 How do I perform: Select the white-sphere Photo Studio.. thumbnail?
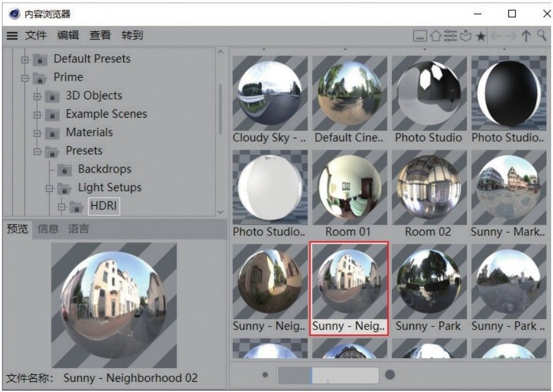pos(270,188)
